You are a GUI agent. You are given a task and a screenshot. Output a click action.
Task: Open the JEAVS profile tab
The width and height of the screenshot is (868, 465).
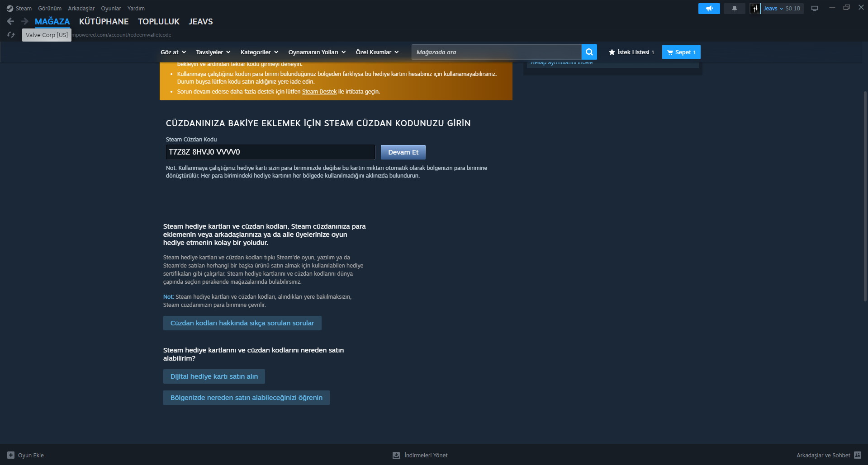coord(201,22)
